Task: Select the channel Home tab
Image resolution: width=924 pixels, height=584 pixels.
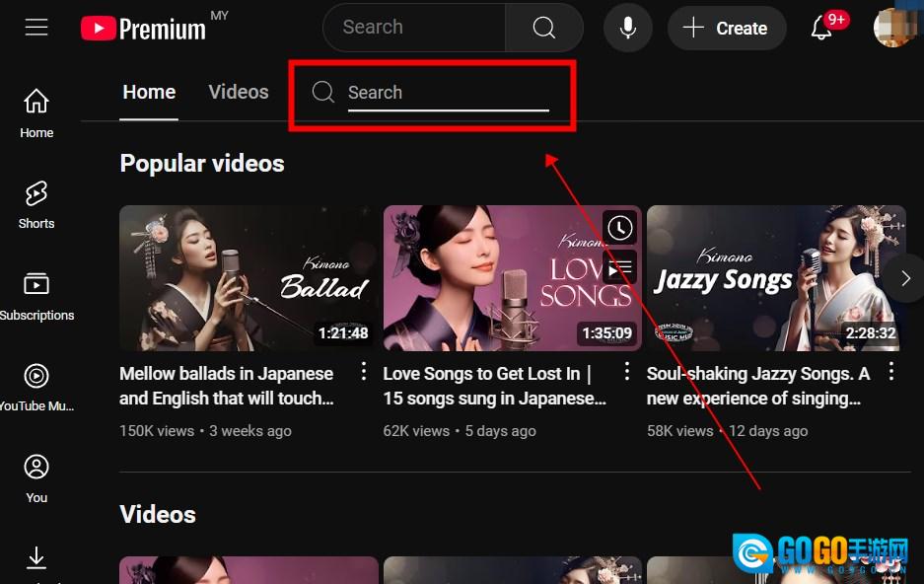Action: tap(149, 92)
